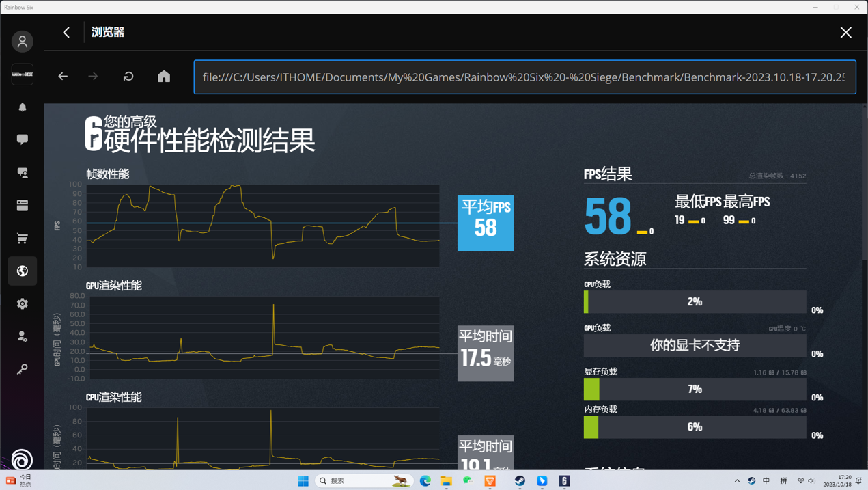
Task: Click the 显存负载 7% bar
Action: [695, 389]
